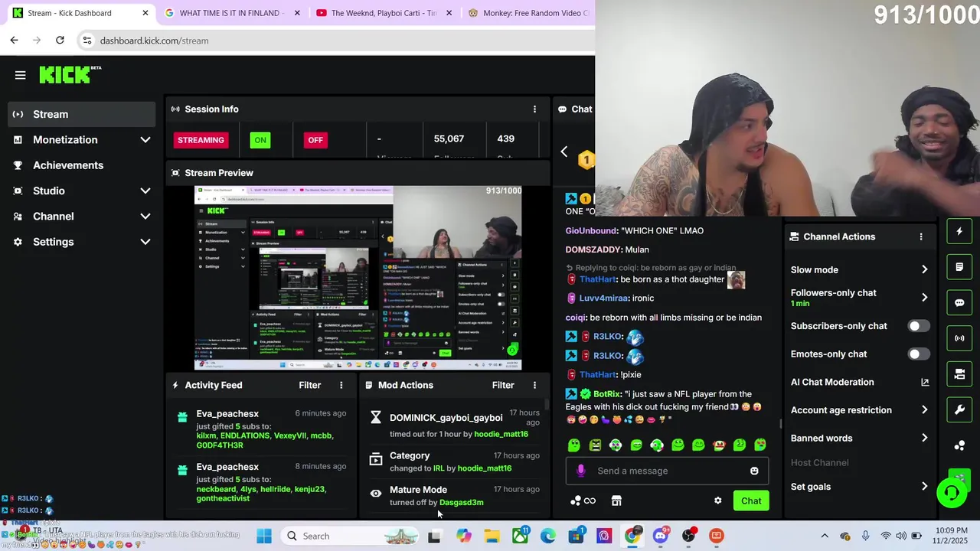Expand the Monetization sidebar section
Image resolution: width=980 pixels, height=551 pixels.
[145, 140]
